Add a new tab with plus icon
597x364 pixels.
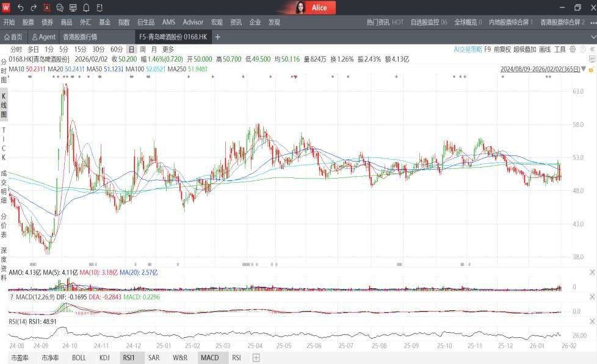pyautogui.click(x=218, y=37)
